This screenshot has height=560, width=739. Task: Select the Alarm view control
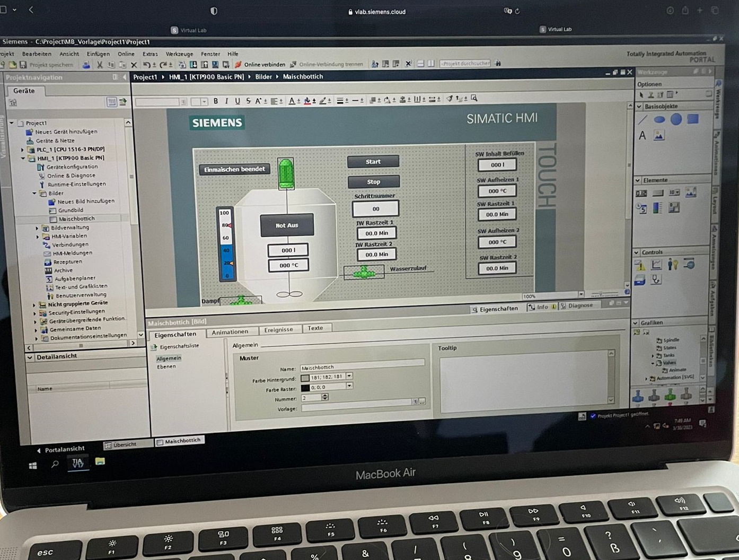click(x=640, y=265)
